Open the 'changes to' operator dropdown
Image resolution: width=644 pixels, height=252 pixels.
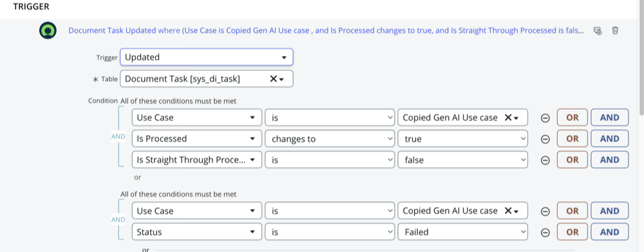(330, 139)
